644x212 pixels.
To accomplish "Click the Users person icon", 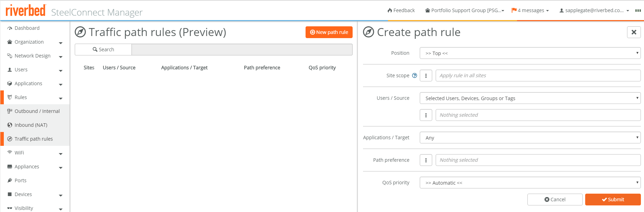I will (10, 70).
